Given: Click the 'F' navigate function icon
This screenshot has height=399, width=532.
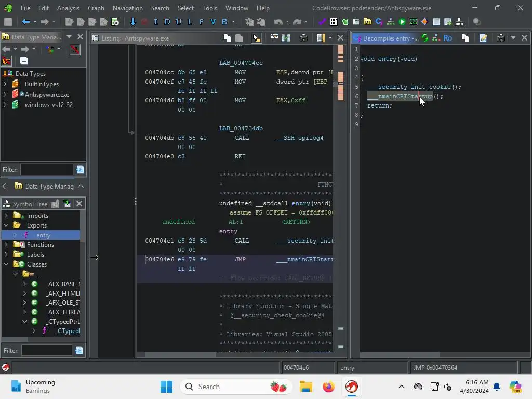Looking at the screenshot, I should 201,22.
